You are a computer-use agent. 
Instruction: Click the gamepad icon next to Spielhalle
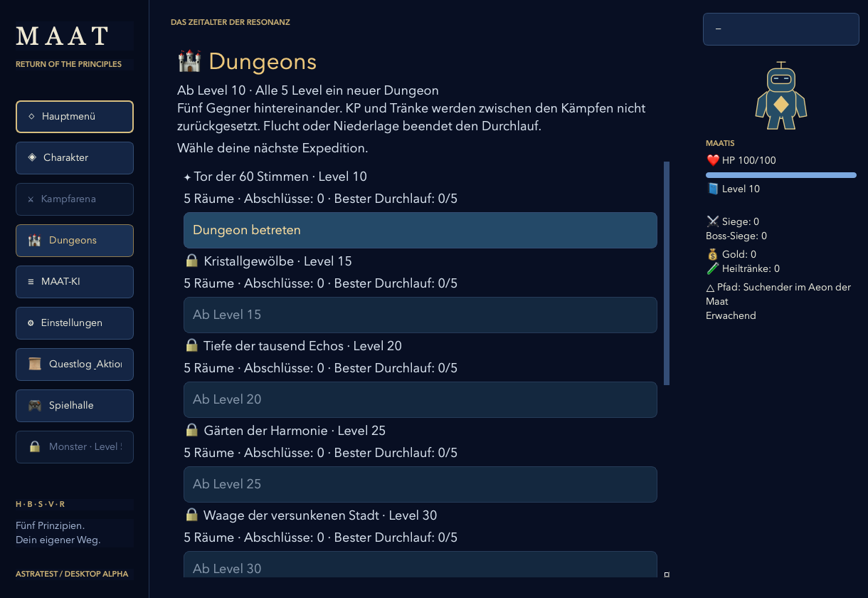[x=34, y=406]
